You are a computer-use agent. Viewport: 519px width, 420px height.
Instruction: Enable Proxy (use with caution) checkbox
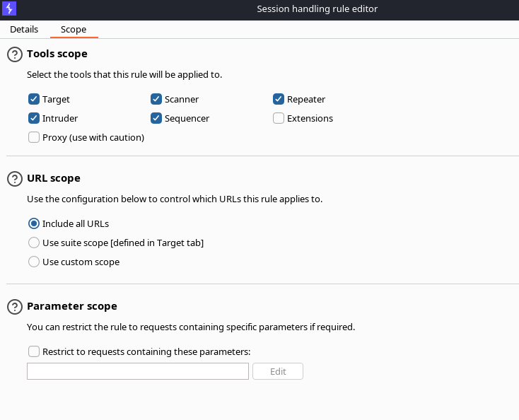pyautogui.click(x=34, y=137)
